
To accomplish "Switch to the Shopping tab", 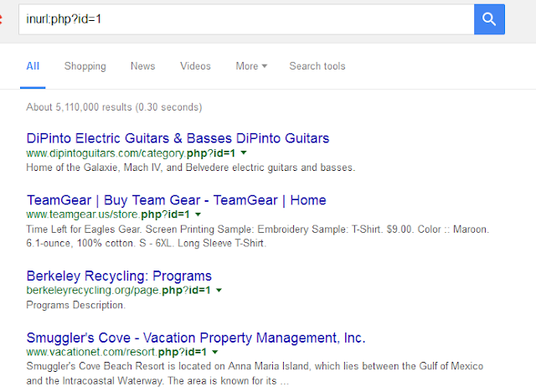I will [85, 66].
